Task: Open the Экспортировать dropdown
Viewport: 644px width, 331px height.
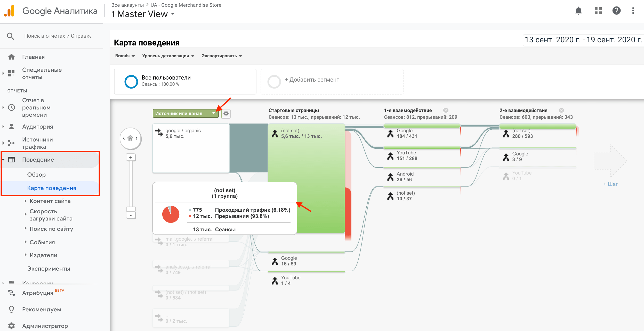Action: [x=222, y=56]
